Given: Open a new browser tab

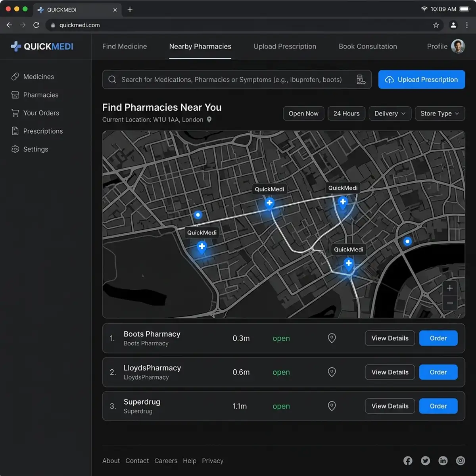Looking at the screenshot, I should [x=130, y=10].
